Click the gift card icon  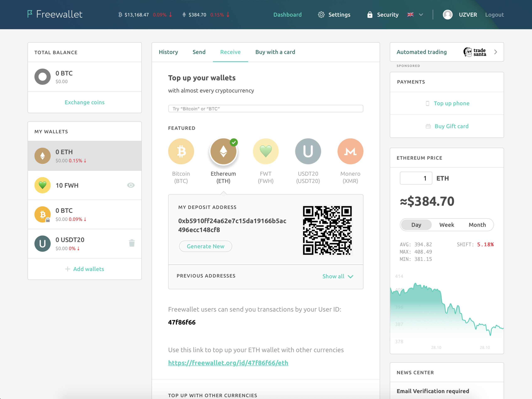[x=428, y=126]
